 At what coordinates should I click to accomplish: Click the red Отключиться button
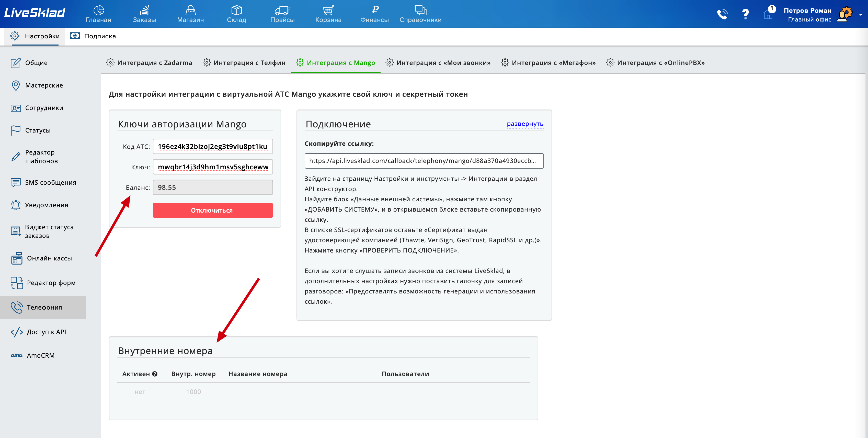tap(213, 210)
